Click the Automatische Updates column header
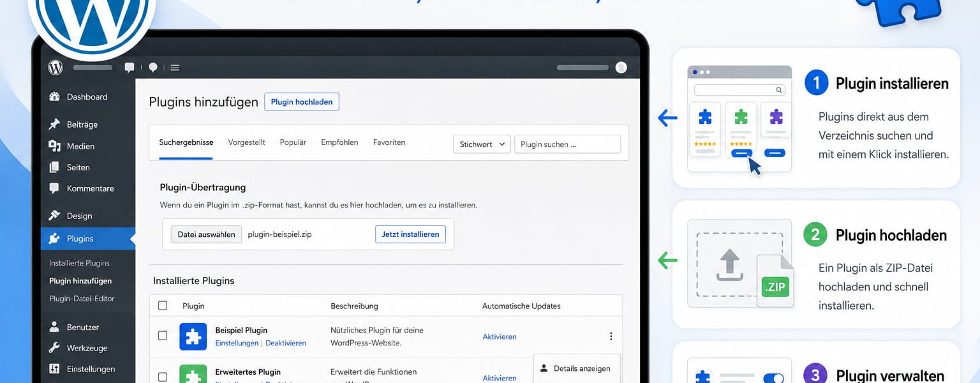The height and width of the screenshot is (383, 980). click(521, 306)
